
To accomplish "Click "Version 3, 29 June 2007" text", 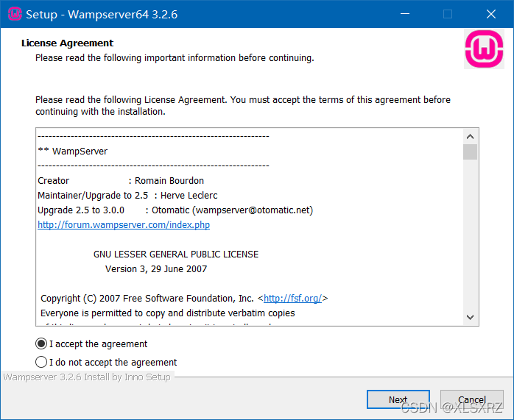I will [x=156, y=269].
